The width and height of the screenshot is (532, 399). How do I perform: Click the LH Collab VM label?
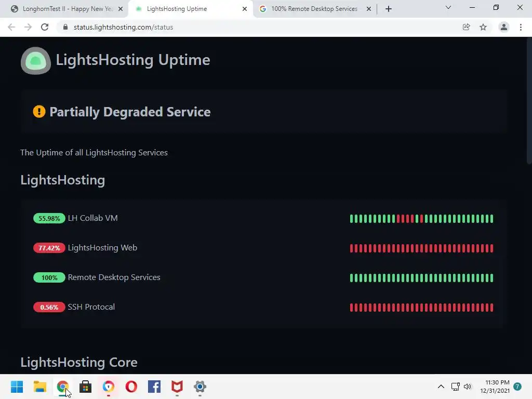[x=92, y=218]
